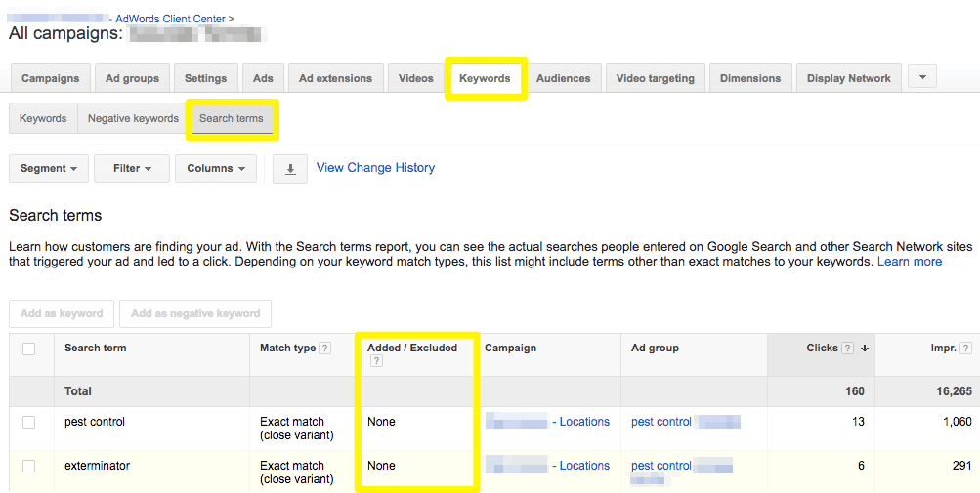The image size is (980, 493).
Task: Select all rows with header checkbox
Action: click(x=28, y=349)
